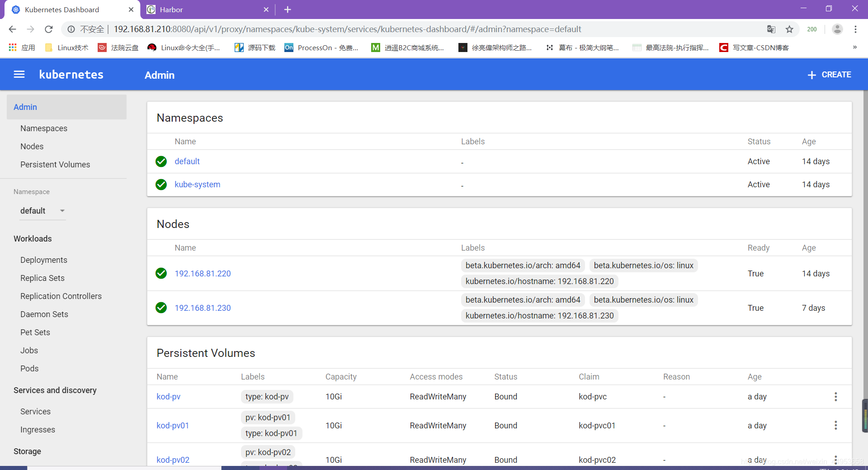
Task: Click the site info not-secure icon
Action: pyautogui.click(x=71, y=29)
